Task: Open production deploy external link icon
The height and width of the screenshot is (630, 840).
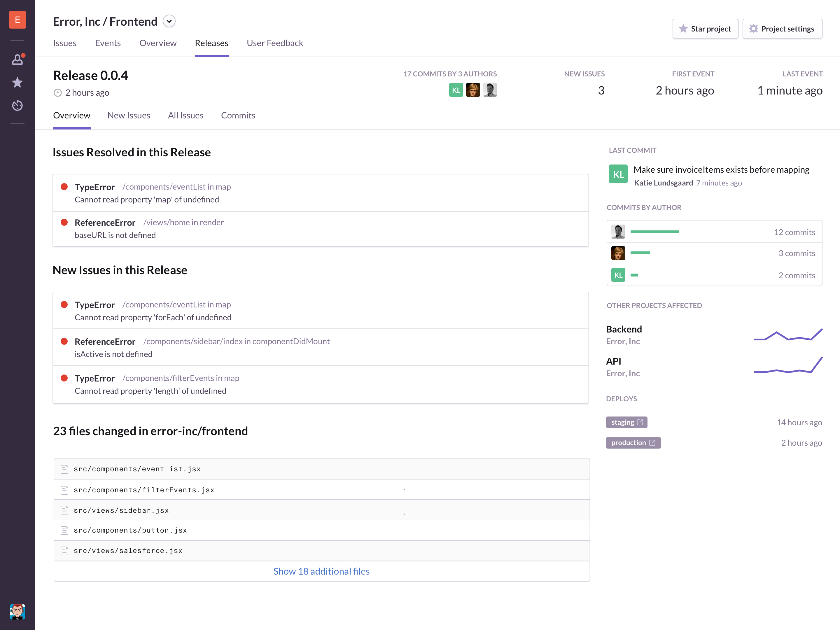Action: click(652, 443)
